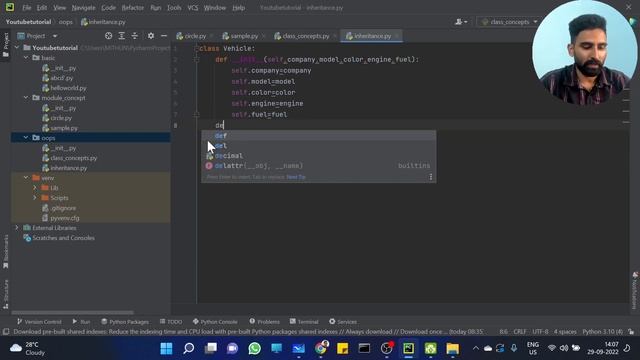Open the Problems tool window
Screen dimensions: 640x360
264,322
